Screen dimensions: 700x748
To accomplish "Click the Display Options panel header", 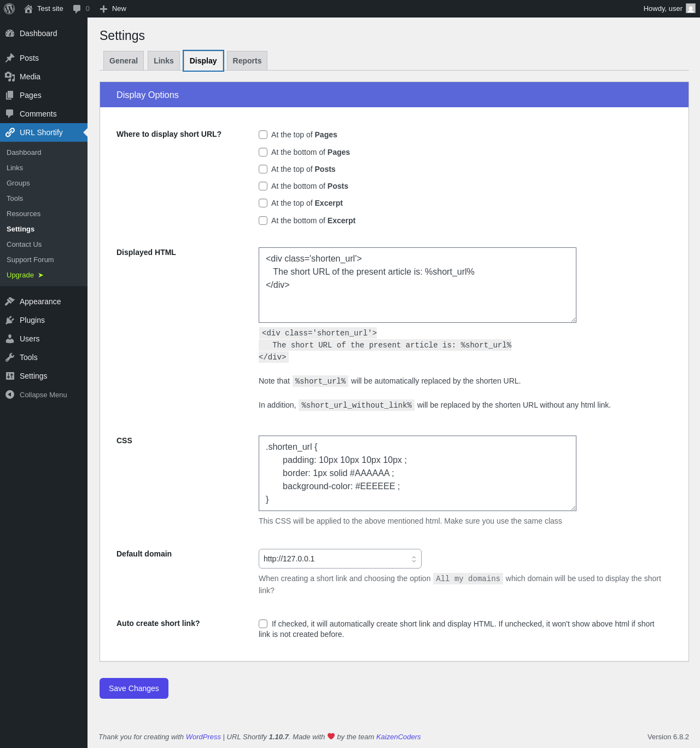I will [394, 95].
